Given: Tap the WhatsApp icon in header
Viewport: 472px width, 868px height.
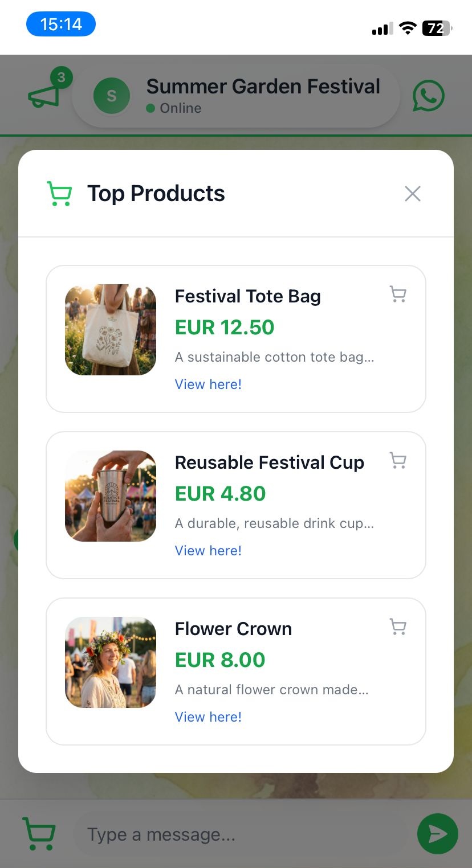Looking at the screenshot, I should 428,96.
